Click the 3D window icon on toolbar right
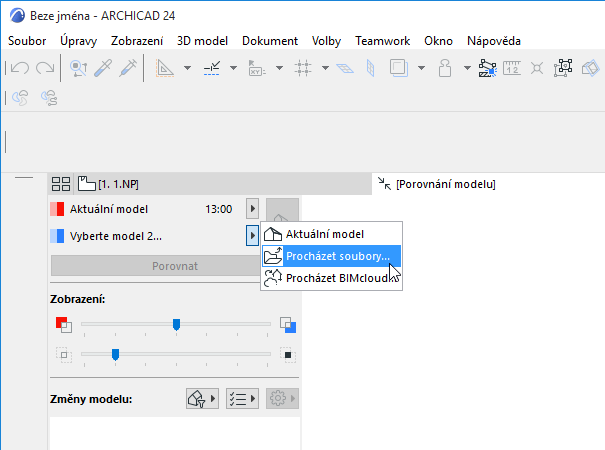Viewport: 605px width, 450px height. [590, 69]
